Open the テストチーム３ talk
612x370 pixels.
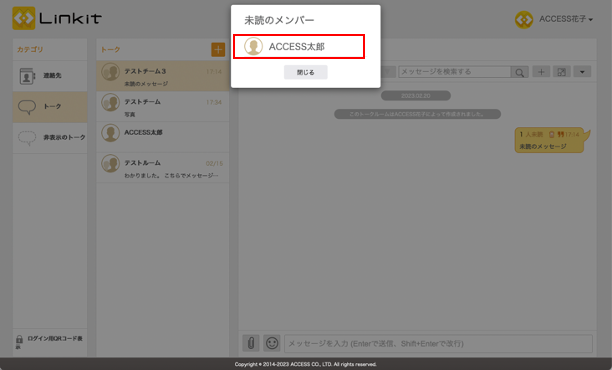click(x=162, y=76)
